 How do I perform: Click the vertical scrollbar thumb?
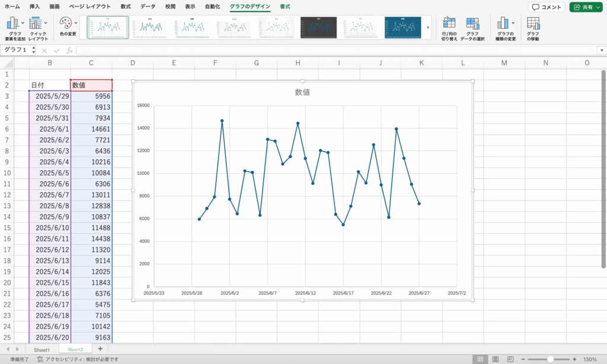point(603,168)
